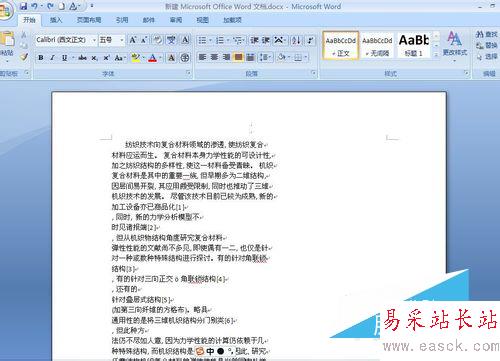Image resolution: width=500 pixels, height=361 pixels.
Task: Open the Numbering library dropdown arrow
Action: [x=228, y=40]
